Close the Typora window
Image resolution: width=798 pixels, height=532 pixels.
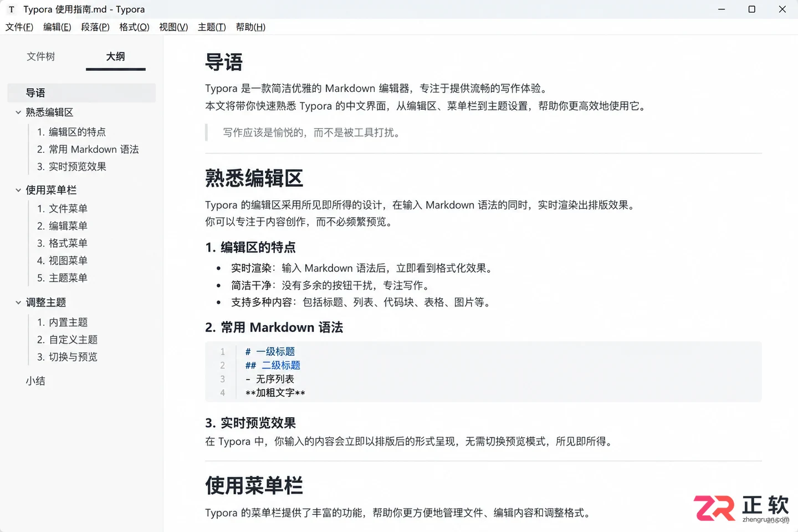coord(782,9)
